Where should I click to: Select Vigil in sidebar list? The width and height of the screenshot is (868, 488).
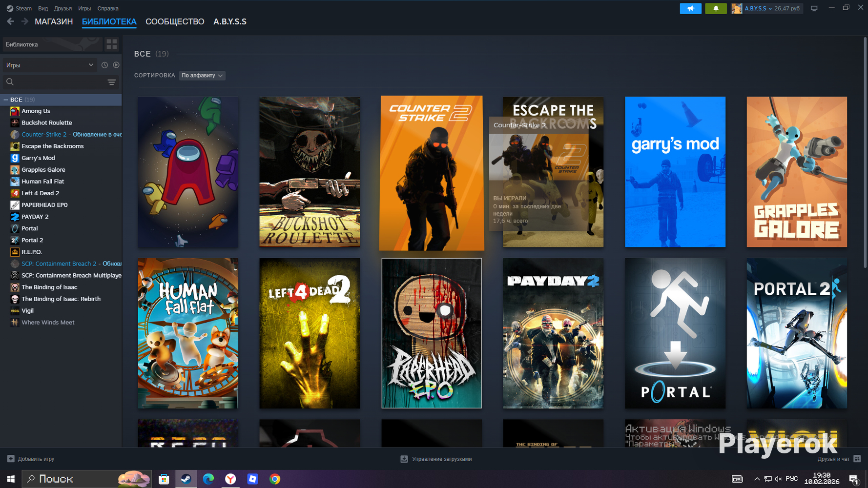tap(61, 311)
